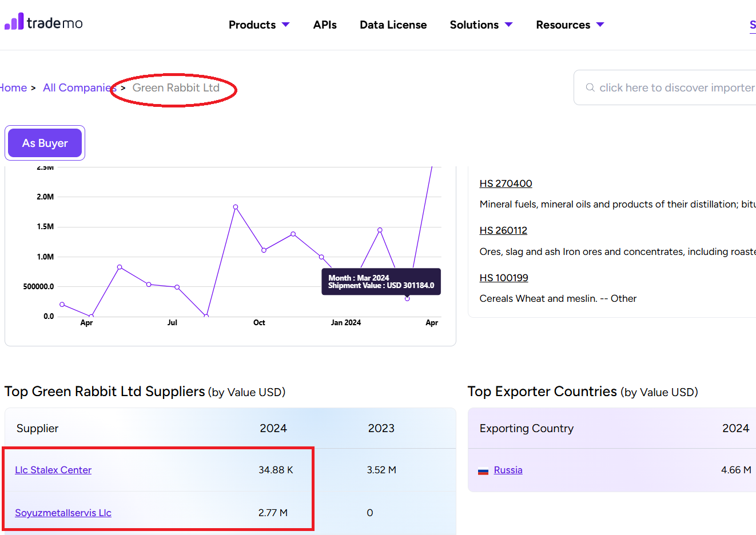Image resolution: width=756 pixels, height=535 pixels.
Task: Open HS 260112 code link
Action: click(503, 230)
